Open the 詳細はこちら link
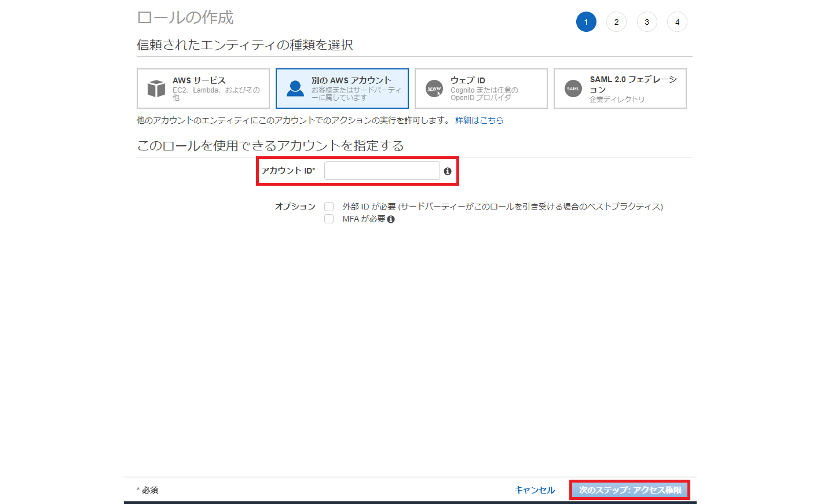Viewport: 820px width, 504px height. tap(479, 120)
